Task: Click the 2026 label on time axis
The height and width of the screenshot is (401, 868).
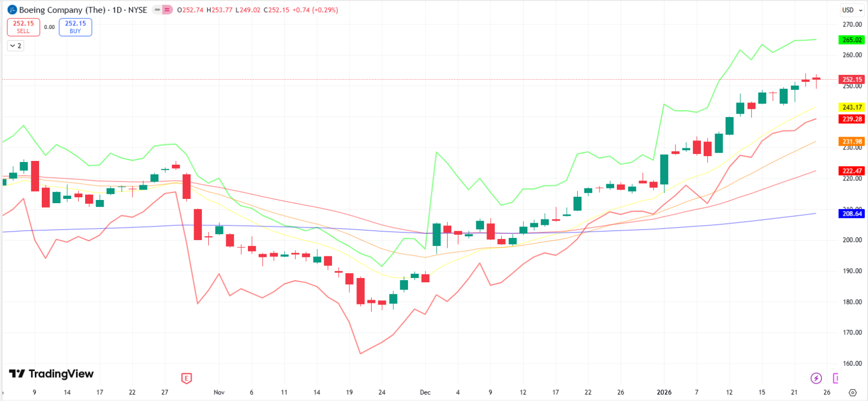Action: [x=664, y=392]
